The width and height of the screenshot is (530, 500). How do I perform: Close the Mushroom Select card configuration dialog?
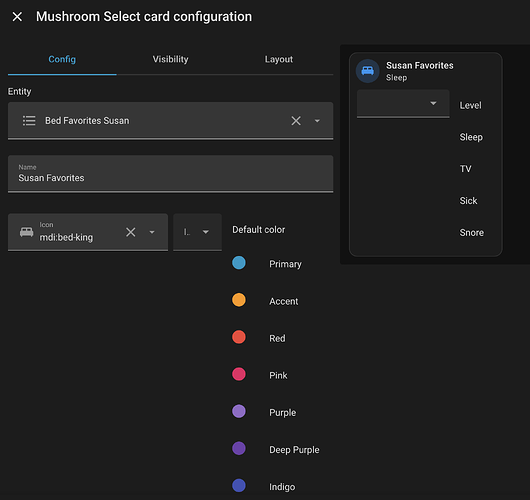[x=17, y=17]
